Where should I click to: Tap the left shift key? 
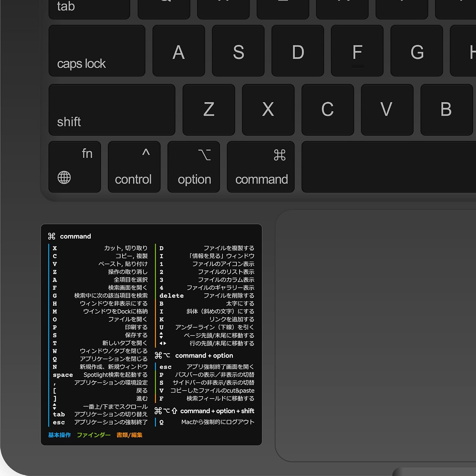[112, 110]
